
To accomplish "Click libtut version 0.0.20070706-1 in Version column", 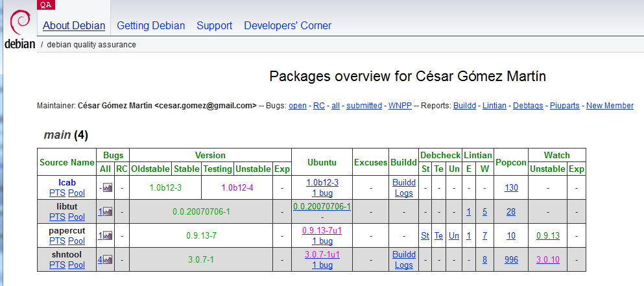I will click(x=201, y=211).
